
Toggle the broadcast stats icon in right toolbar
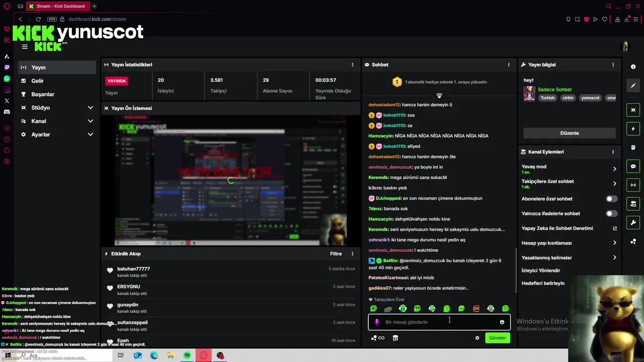click(x=633, y=185)
